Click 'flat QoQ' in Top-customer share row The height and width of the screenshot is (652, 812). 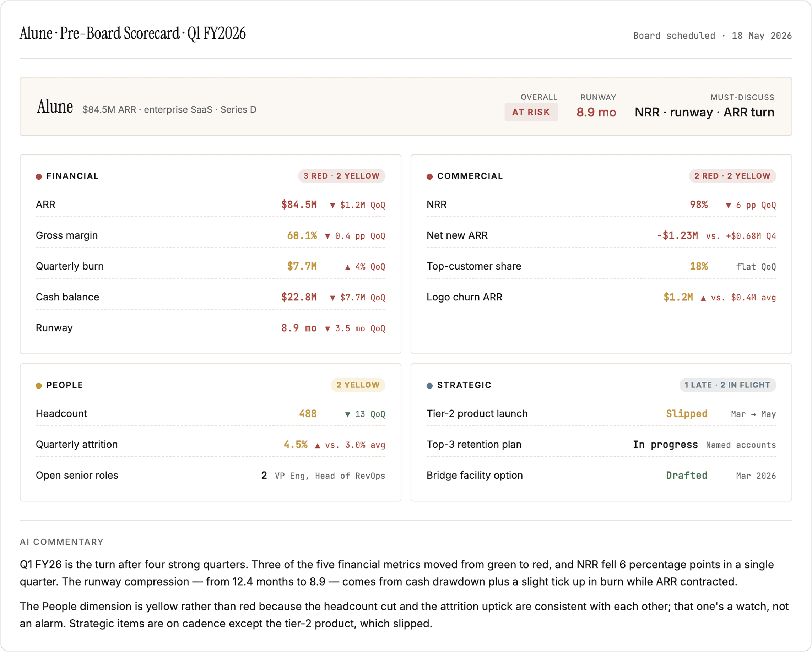pyautogui.click(x=756, y=267)
